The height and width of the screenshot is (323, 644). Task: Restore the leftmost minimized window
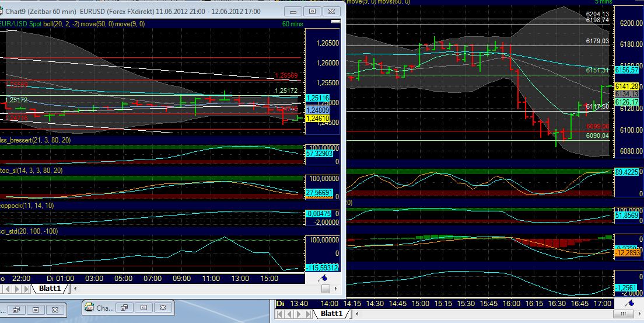tap(15, 310)
